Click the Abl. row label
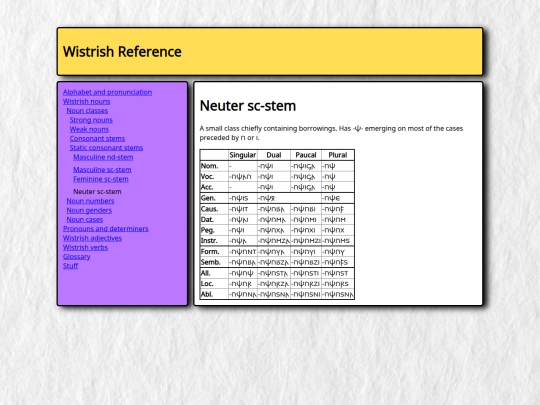The width and height of the screenshot is (540, 405). (x=214, y=294)
